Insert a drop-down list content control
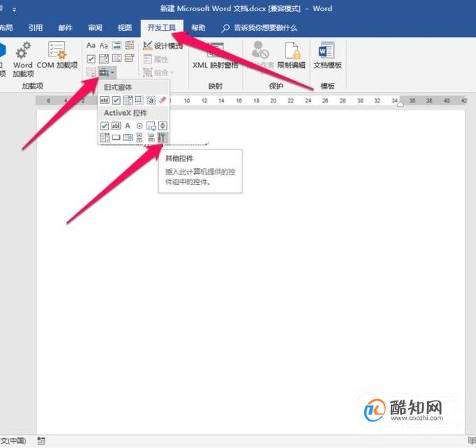The width and height of the screenshot is (476, 448). coord(117,58)
